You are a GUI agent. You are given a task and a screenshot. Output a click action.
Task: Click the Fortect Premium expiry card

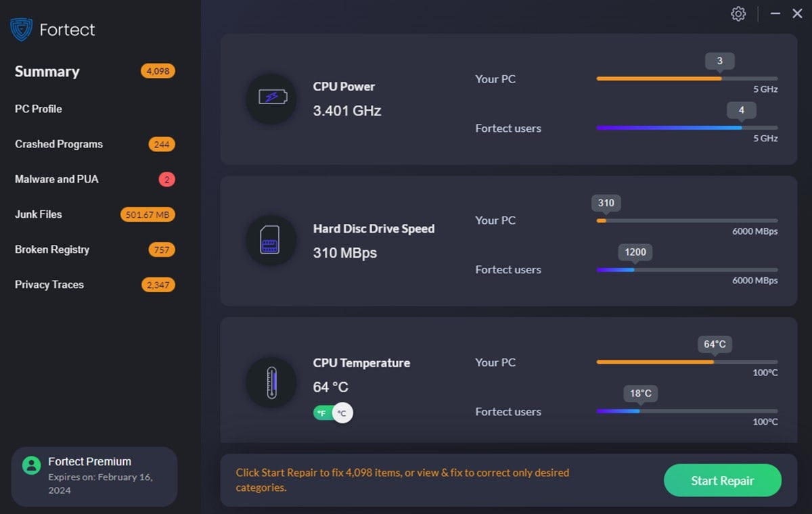tap(94, 477)
